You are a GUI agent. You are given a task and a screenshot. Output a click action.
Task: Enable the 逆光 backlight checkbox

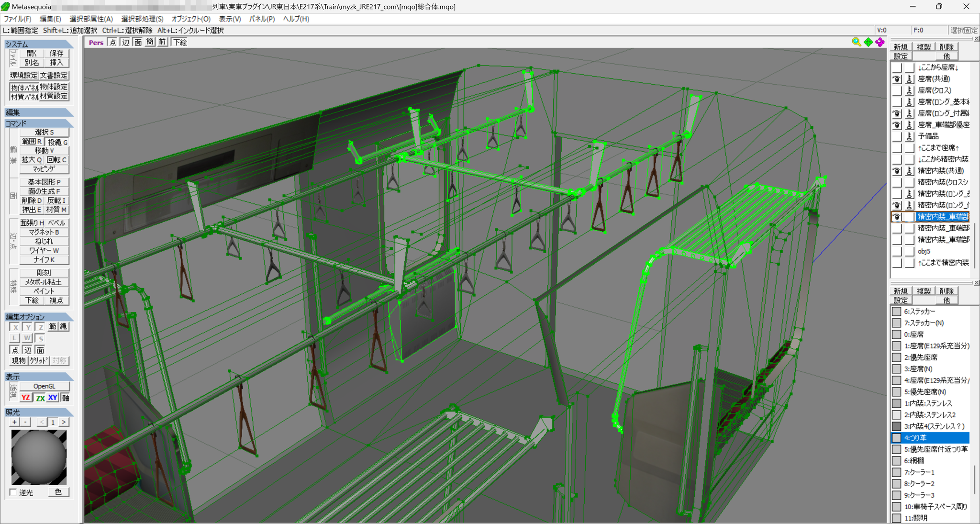pyautogui.click(x=13, y=492)
